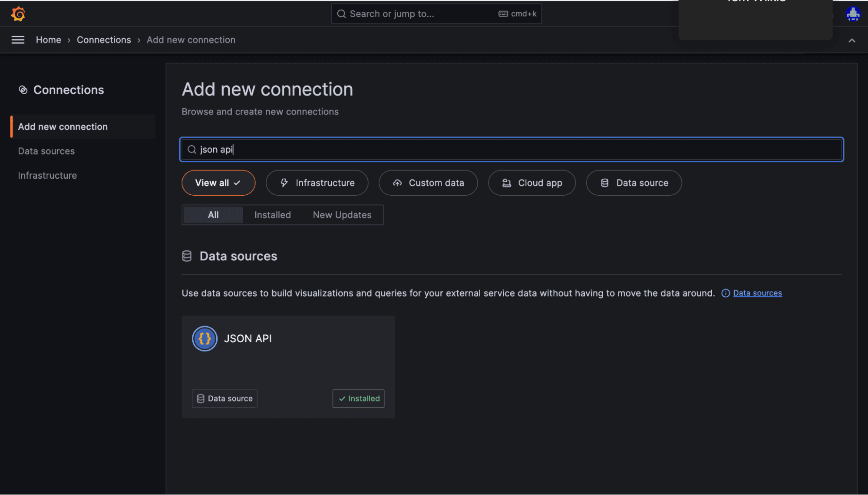Toggle the Cloud app filter
Screen dimensions: 868x495
531,183
